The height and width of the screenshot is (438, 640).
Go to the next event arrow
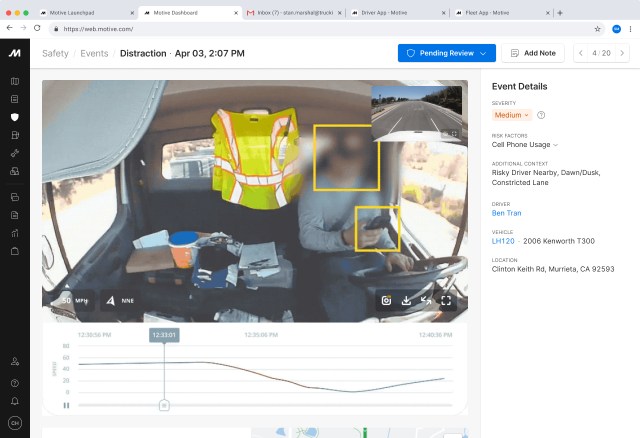[619, 53]
